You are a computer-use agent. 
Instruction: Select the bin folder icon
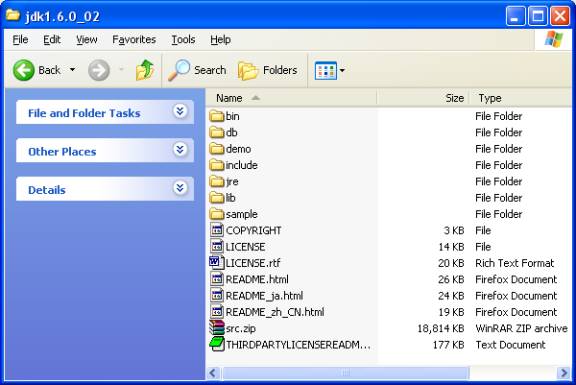pos(217,116)
